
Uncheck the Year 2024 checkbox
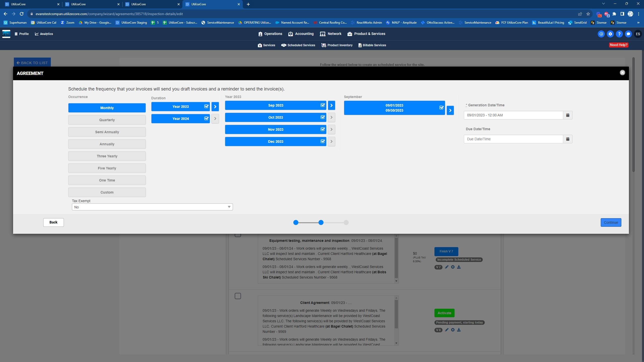[206, 118]
